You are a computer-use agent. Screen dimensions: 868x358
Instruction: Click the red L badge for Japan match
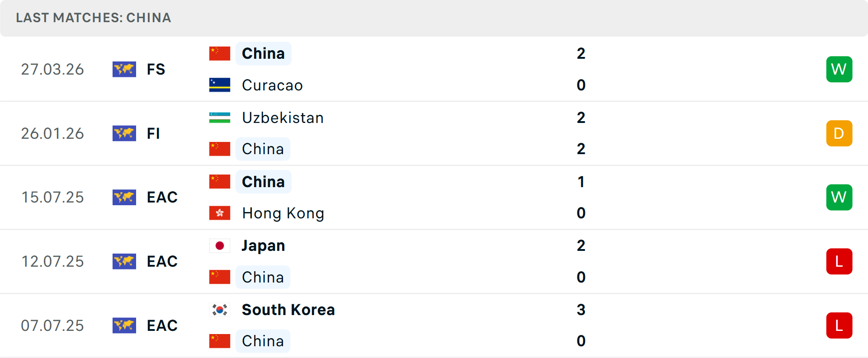(839, 261)
